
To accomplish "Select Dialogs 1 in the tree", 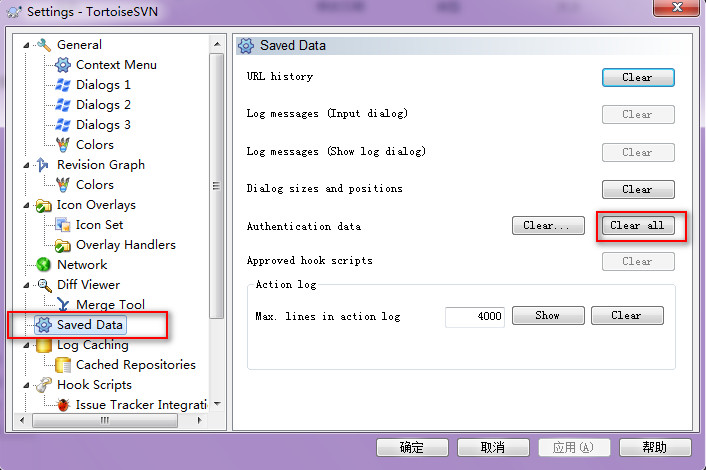I will click(103, 85).
